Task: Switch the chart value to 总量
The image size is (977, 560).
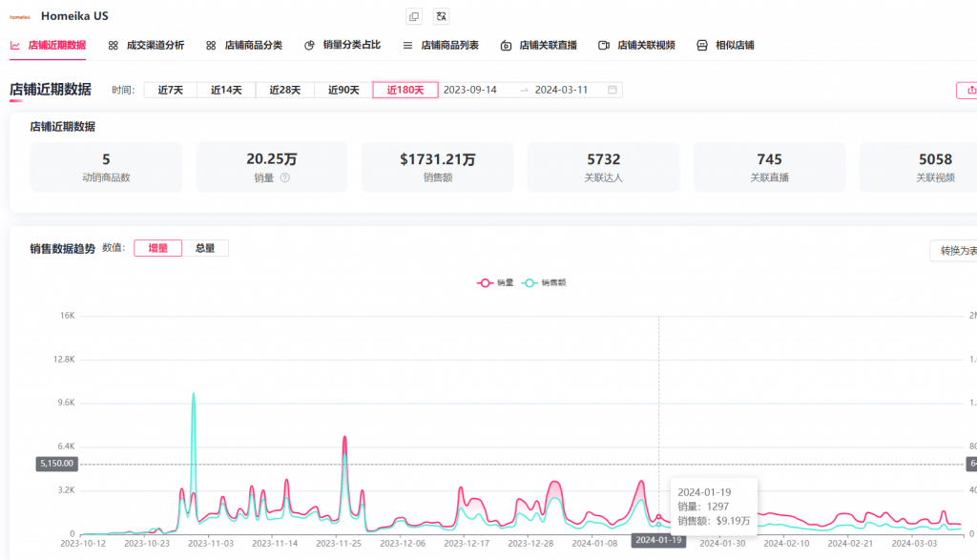Action: [205, 248]
